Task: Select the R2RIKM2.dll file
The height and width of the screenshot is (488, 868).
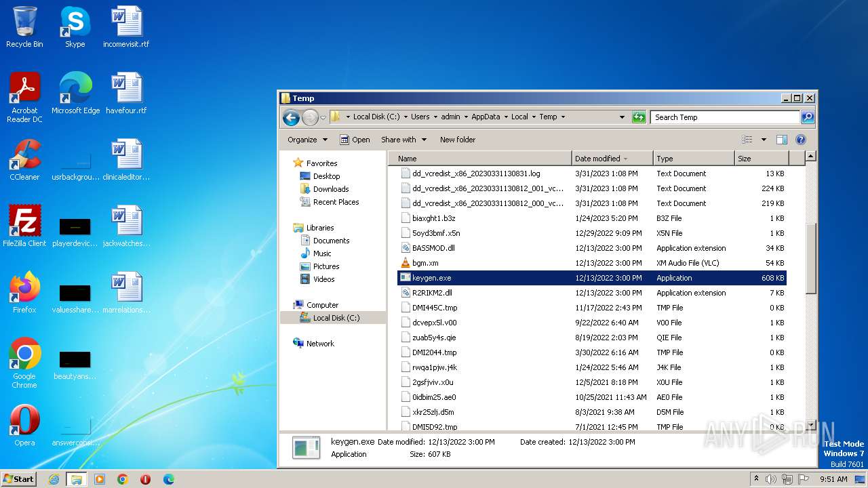Action: pyautogui.click(x=591, y=293)
